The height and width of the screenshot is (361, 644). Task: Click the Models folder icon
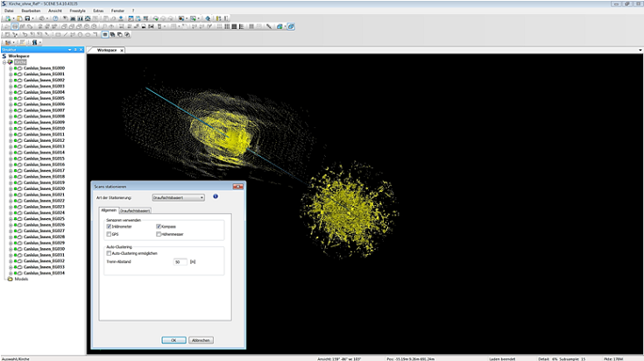[x=11, y=280]
